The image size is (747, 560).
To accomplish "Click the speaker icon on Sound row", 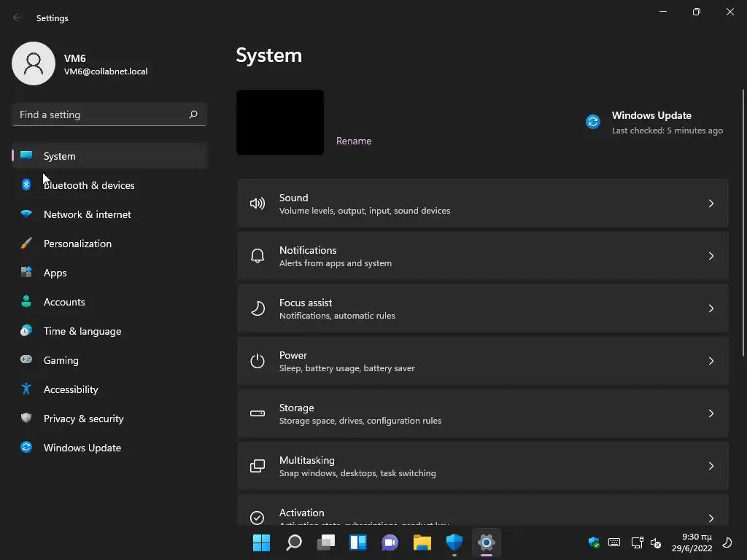I will [x=258, y=203].
